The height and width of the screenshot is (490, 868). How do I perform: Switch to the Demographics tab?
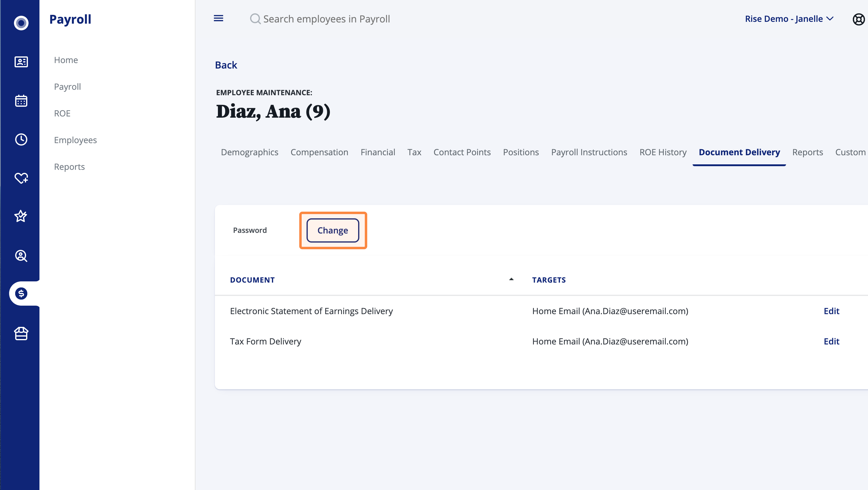coord(249,152)
